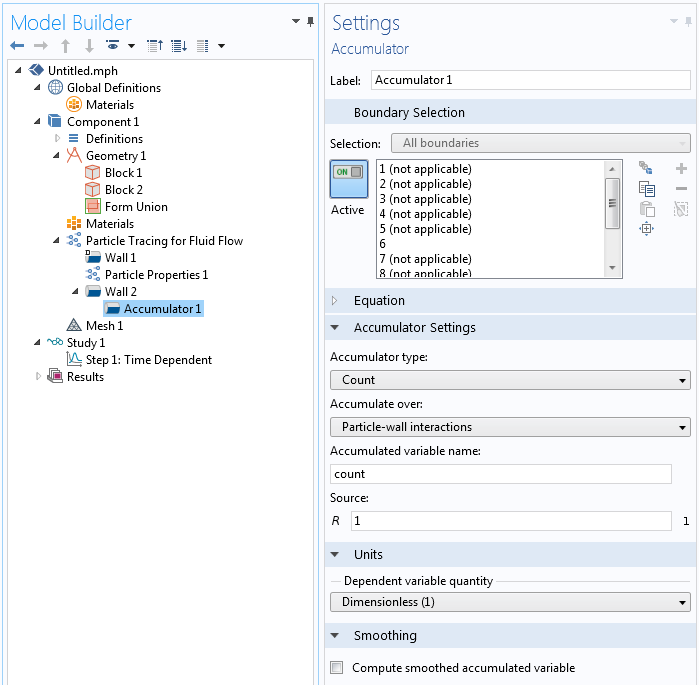699x685 pixels.
Task: Select the Untitled.mph root node
Action: [x=82, y=70]
